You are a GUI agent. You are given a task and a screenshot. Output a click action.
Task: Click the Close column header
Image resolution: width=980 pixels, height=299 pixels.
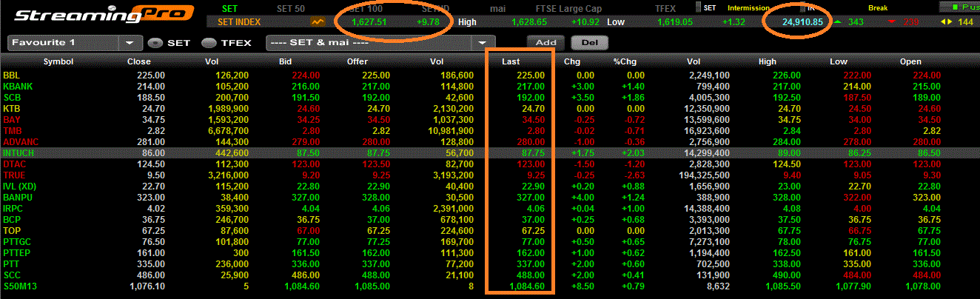tap(138, 62)
